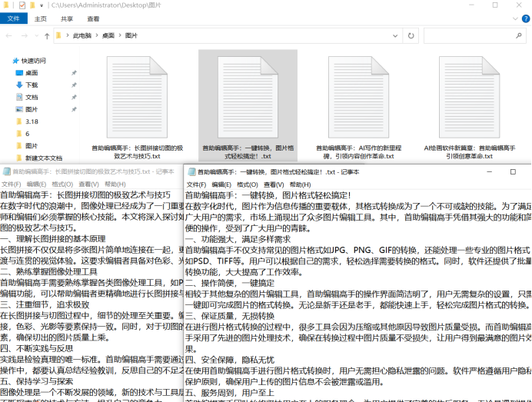Open 文档 in the navigation pane

[32, 98]
